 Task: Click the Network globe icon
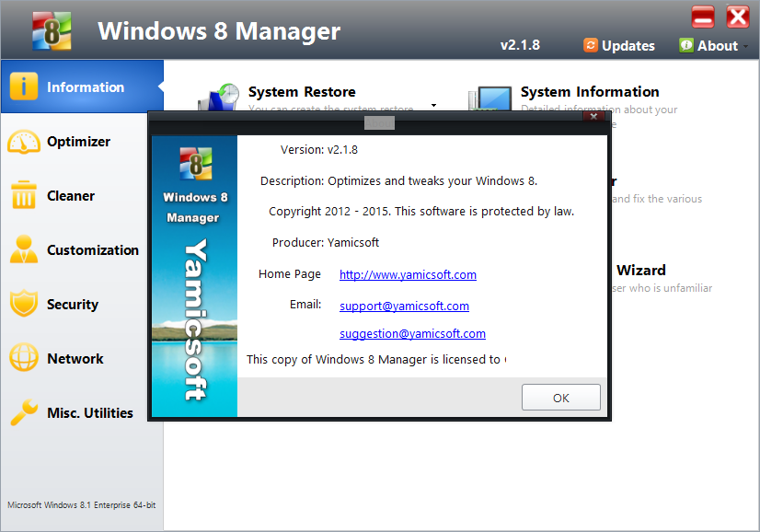pos(24,357)
